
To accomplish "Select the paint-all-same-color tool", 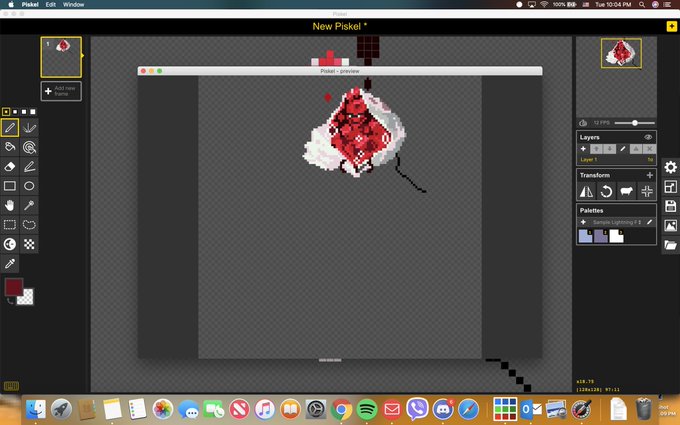I will point(29,147).
